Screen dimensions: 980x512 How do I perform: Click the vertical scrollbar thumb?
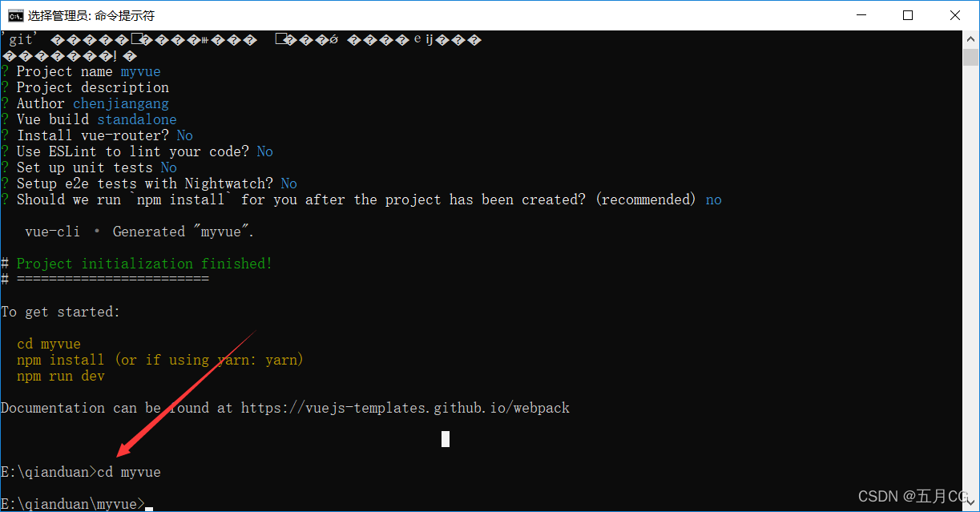click(970, 57)
